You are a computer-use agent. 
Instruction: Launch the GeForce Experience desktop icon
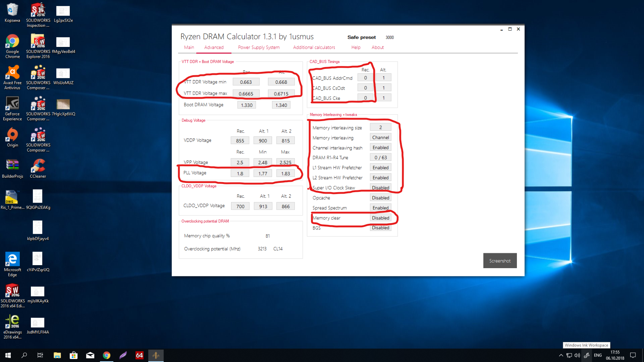(x=12, y=109)
